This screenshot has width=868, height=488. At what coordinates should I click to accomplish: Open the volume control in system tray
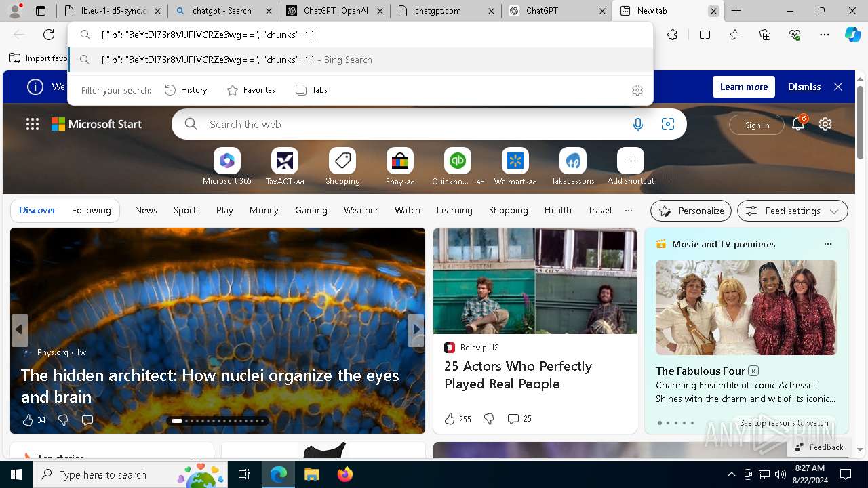coord(780,474)
